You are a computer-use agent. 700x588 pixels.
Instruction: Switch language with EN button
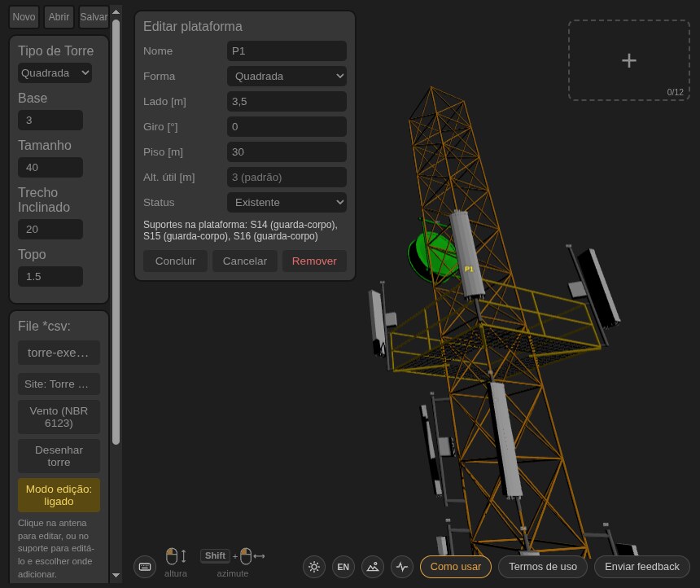pyautogui.click(x=343, y=567)
